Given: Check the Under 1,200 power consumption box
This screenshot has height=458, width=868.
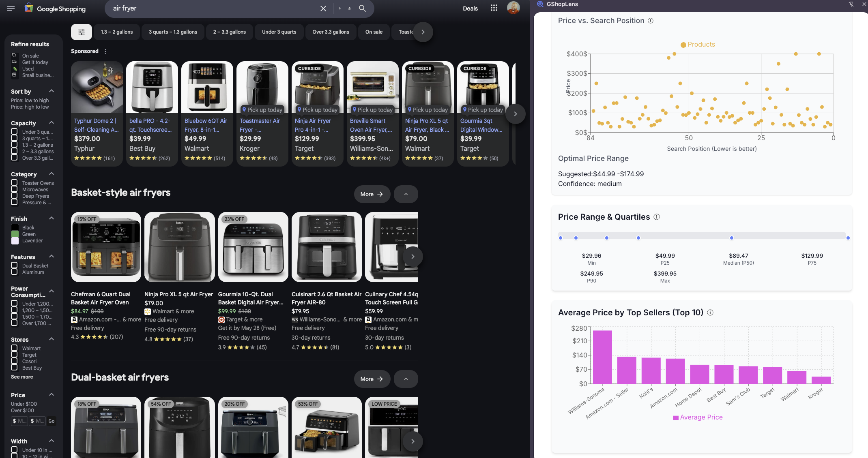Looking at the screenshot, I should click(14, 304).
